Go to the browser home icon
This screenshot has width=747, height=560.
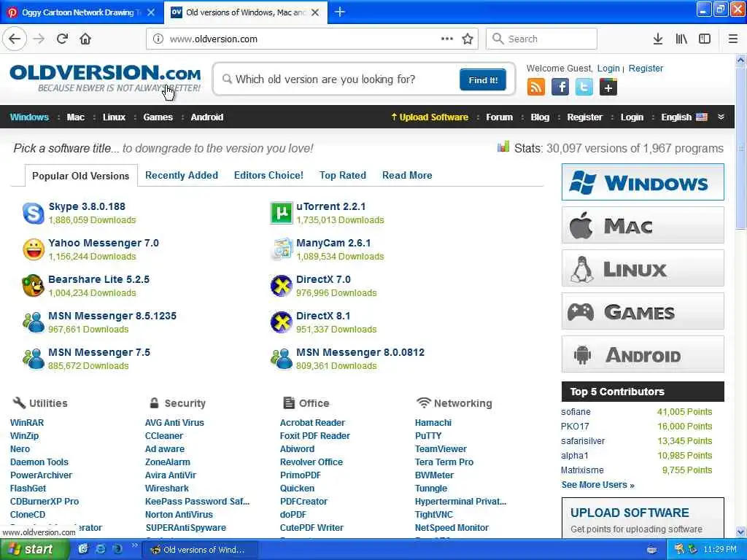tap(85, 39)
